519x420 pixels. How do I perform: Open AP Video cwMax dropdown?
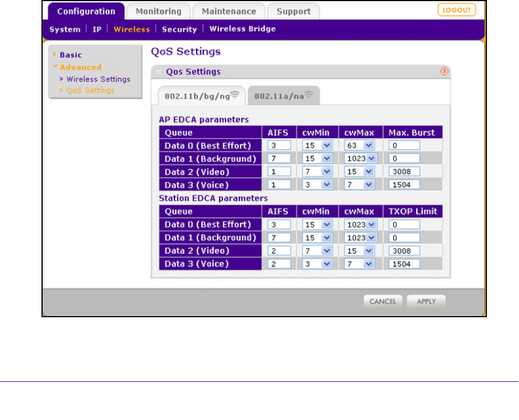(359, 171)
